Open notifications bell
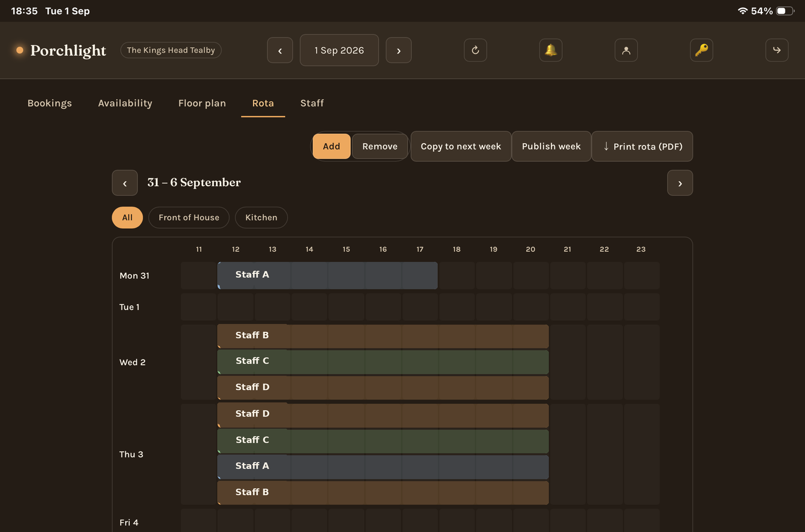This screenshot has width=805, height=532. coord(551,51)
